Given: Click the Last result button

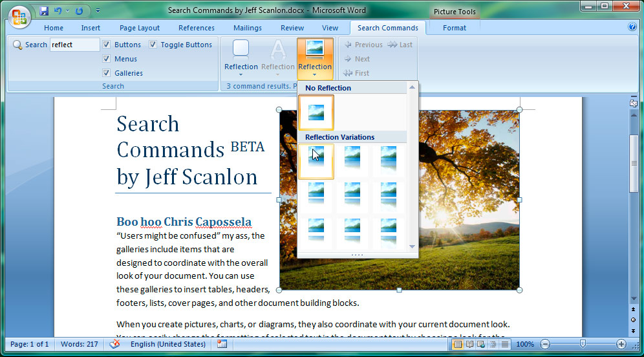Looking at the screenshot, I should (400, 45).
